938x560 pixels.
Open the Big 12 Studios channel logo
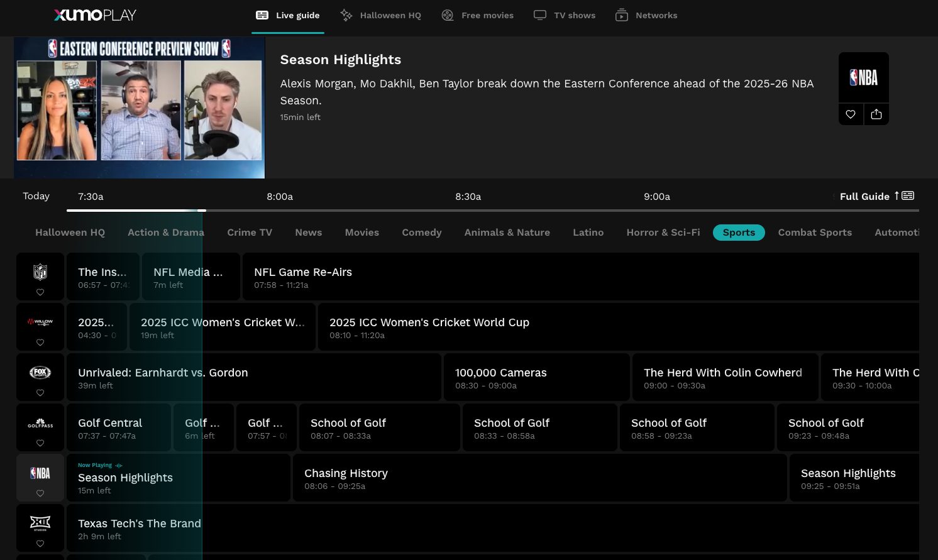(40, 523)
